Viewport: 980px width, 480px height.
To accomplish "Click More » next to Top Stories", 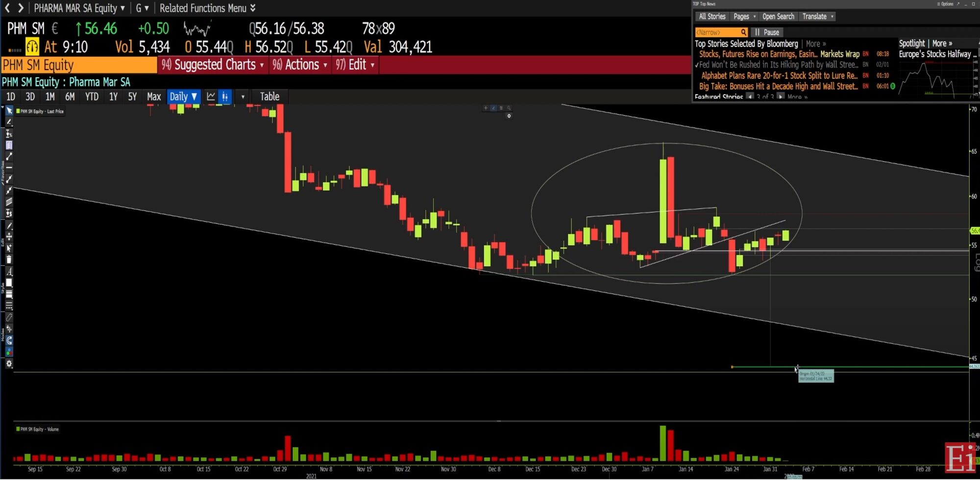I will 816,44.
